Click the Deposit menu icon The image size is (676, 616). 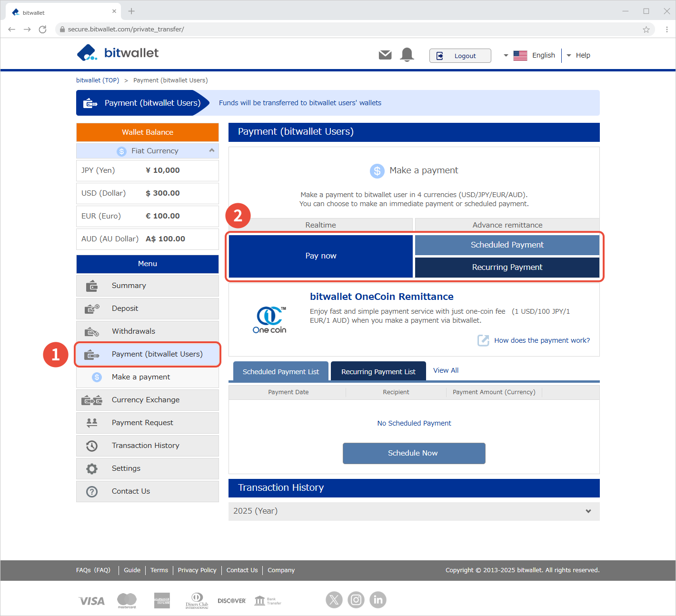click(x=92, y=308)
